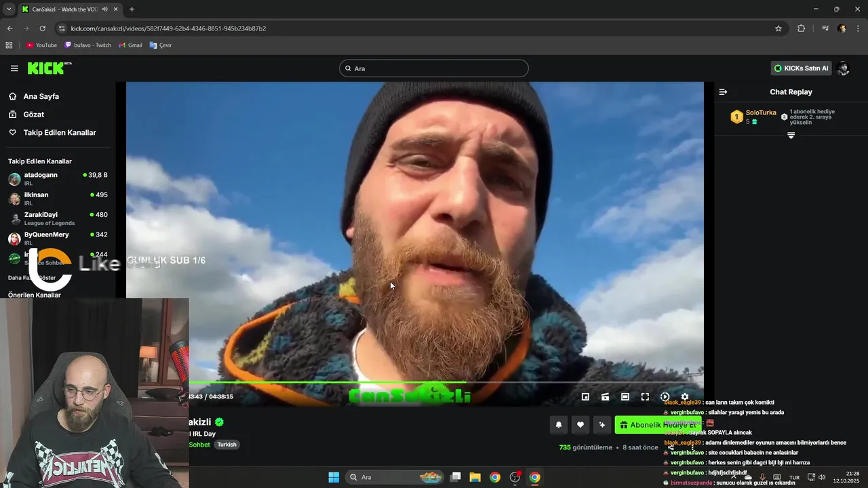Click Abonelik Hediye Et gift button
Viewport: 868px width, 488px height.
click(658, 425)
